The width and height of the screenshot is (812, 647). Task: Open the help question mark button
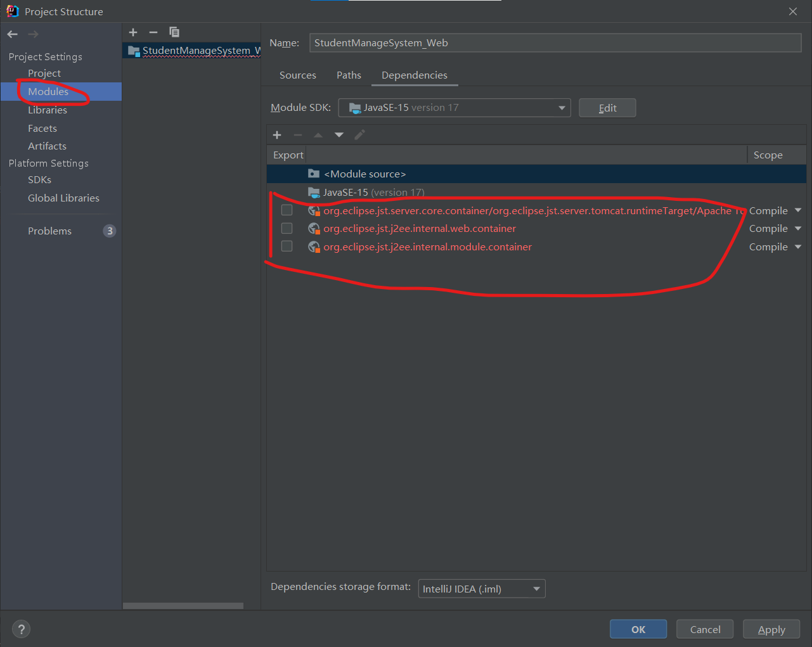coord(22,629)
